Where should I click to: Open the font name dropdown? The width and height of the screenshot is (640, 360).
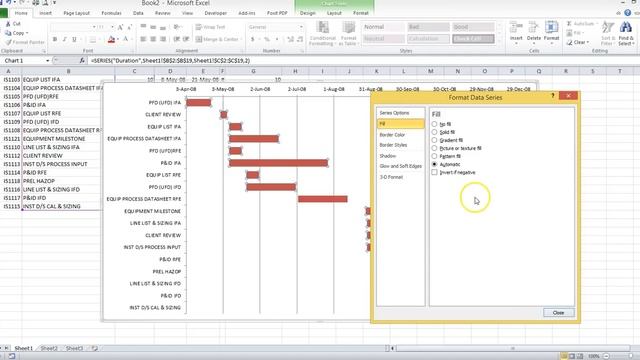94,27
